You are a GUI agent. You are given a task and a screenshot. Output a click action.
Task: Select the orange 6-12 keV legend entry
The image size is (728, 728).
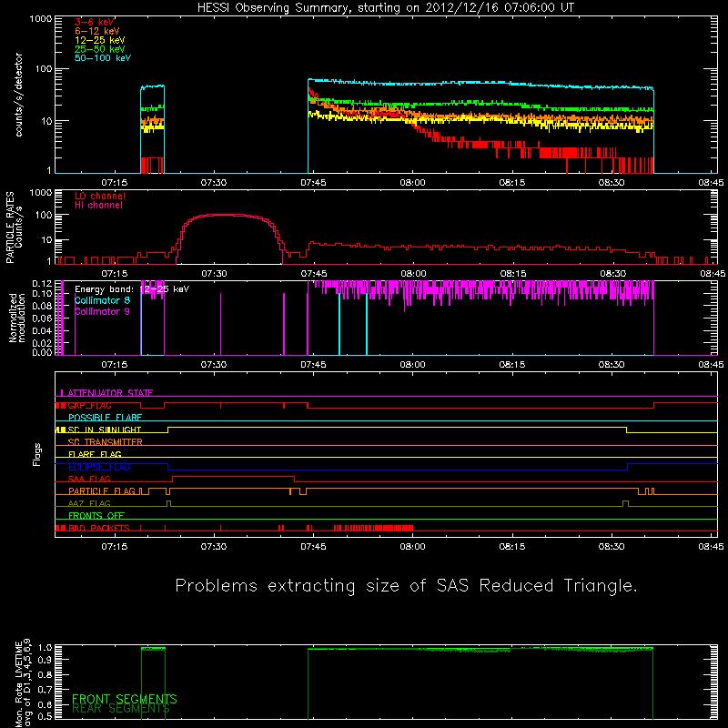[x=97, y=31]
